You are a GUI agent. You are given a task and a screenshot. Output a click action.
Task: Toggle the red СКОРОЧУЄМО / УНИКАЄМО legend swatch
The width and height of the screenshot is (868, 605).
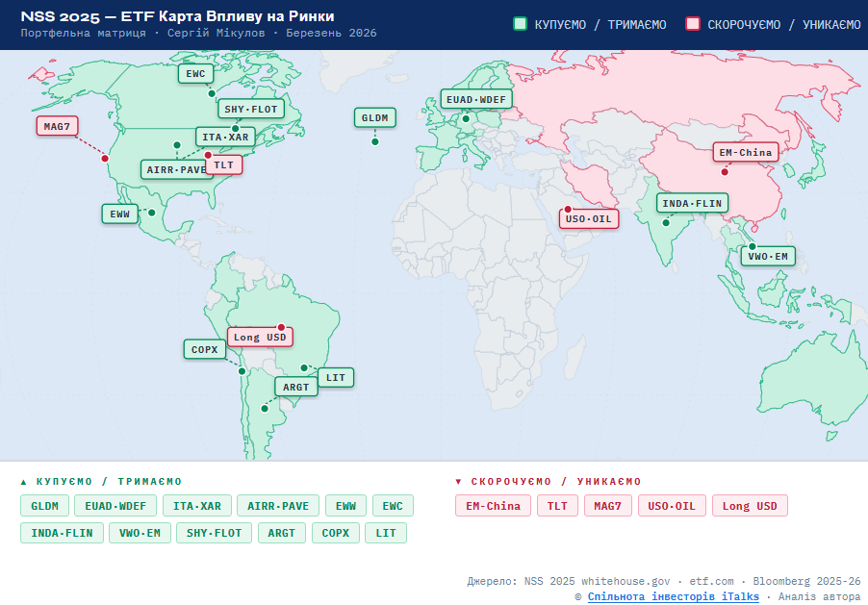point(692,24)
